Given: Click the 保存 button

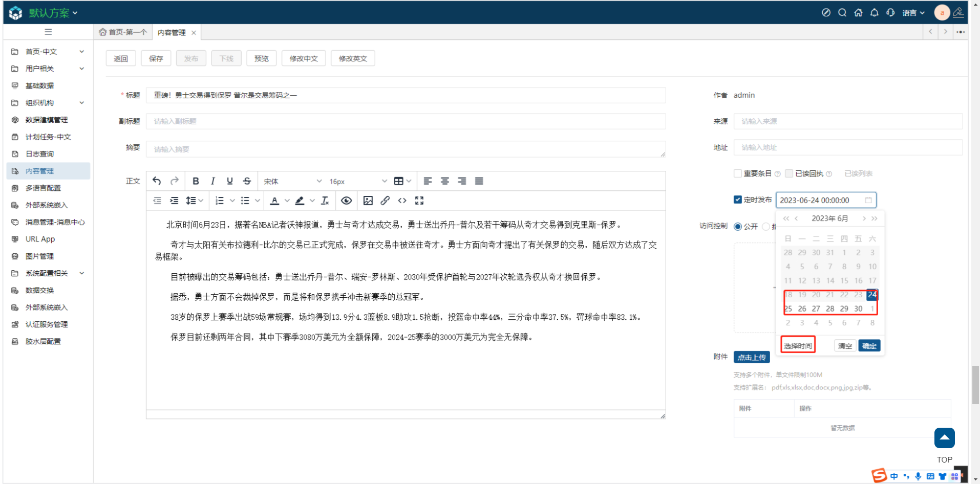Looking at the screenshot, I should (156, 58).
